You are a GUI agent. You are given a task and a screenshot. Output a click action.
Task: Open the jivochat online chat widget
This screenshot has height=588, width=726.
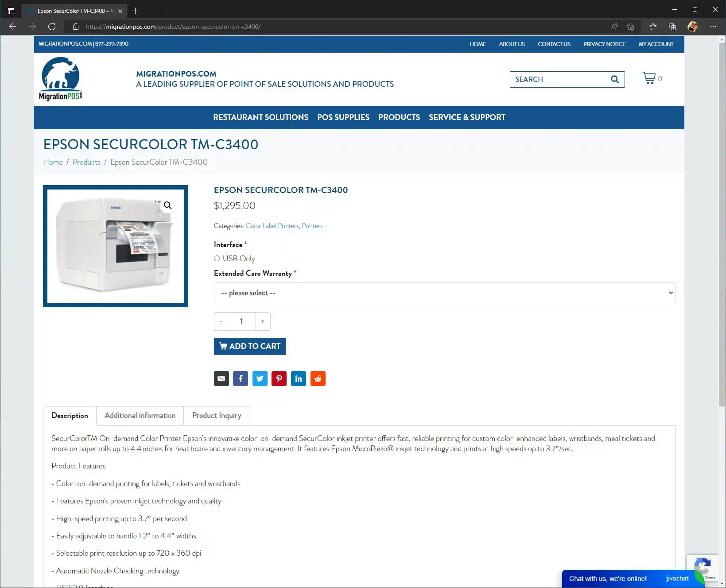[x=633, y=579]
